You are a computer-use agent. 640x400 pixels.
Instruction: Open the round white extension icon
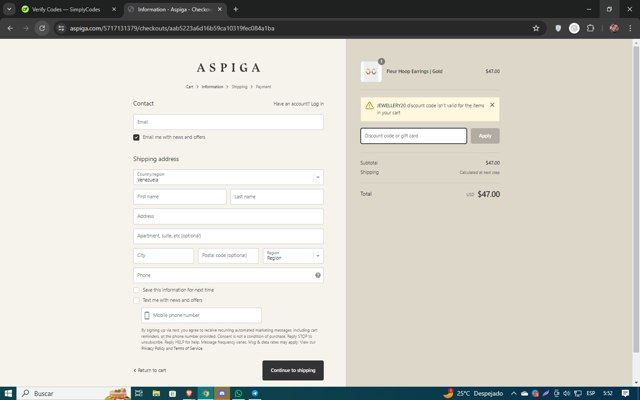tap(574, 28)
